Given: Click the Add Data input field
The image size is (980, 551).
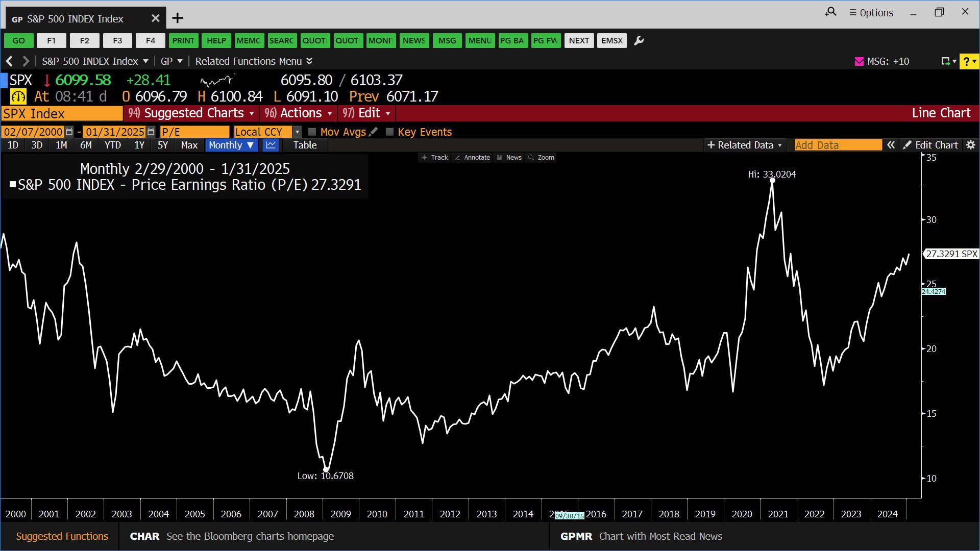Looking at the screenshot, I should pos(838,145).
